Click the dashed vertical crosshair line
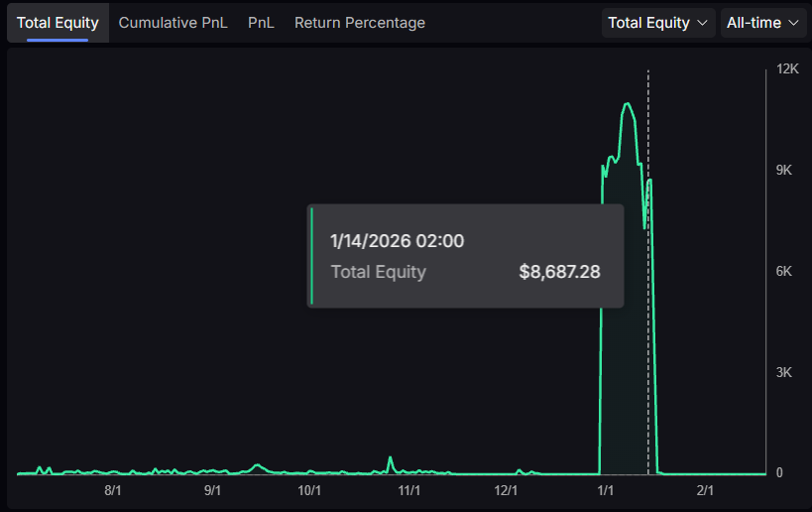812x512 pixels. click(647, 272)
